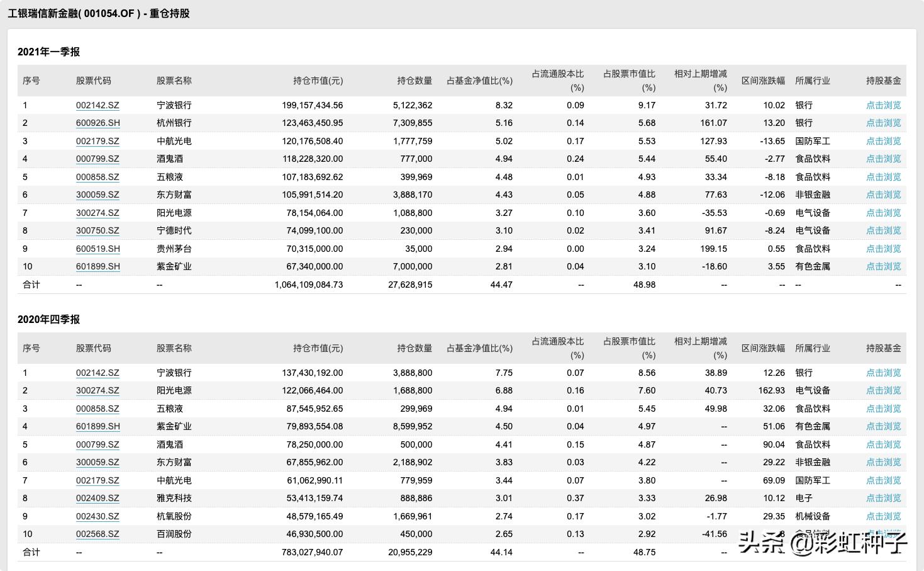Image resolution: width=924 pixels, height=571 pixels.
Task: Click total quantity 20,955,229
Action: [410, 552]
